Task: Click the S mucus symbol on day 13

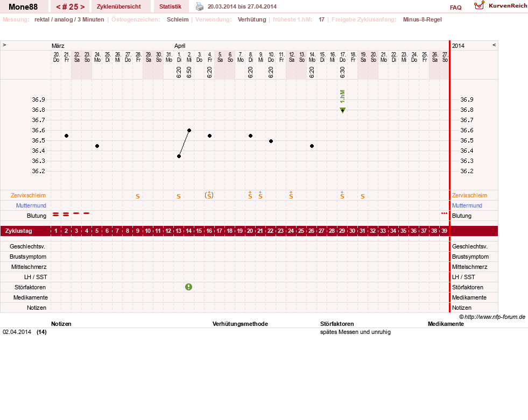Action: (179, 196)
